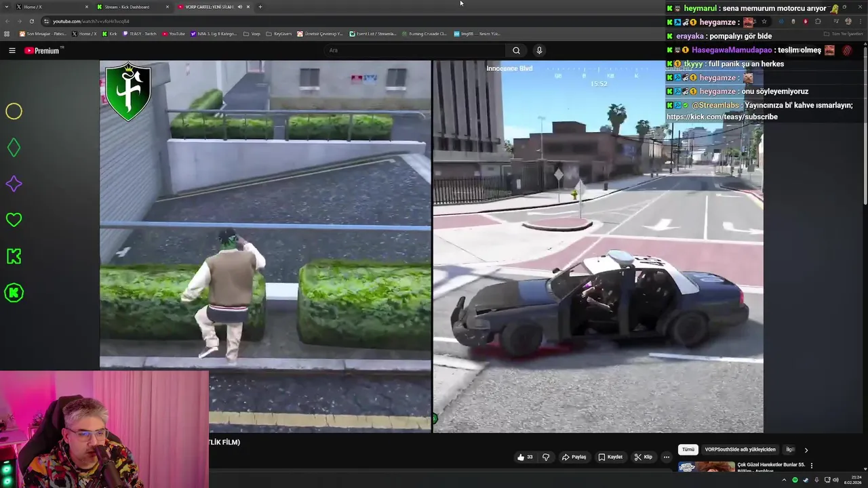Screen dimensions: 868x488
Task: Click the green Kick K logo icon
Action: (14, 256)
